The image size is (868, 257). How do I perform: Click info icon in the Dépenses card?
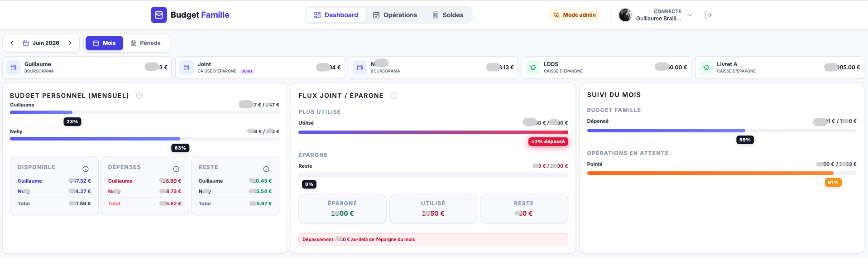pos(176,169)
